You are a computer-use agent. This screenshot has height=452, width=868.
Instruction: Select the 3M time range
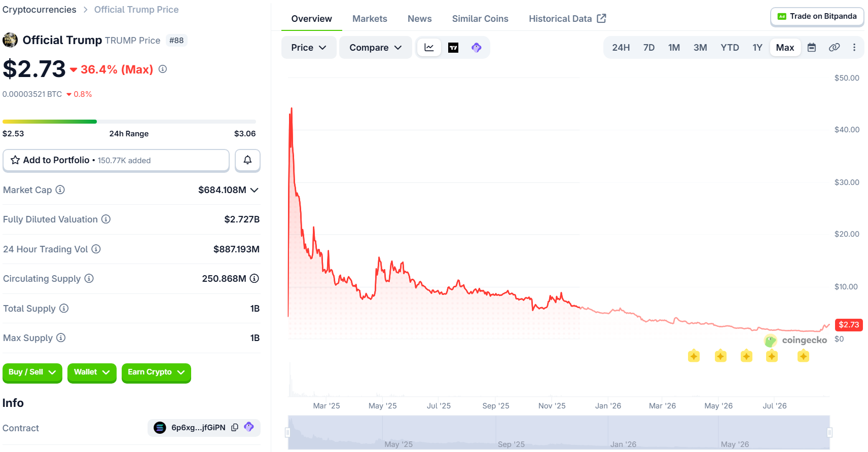coord(700,48)
